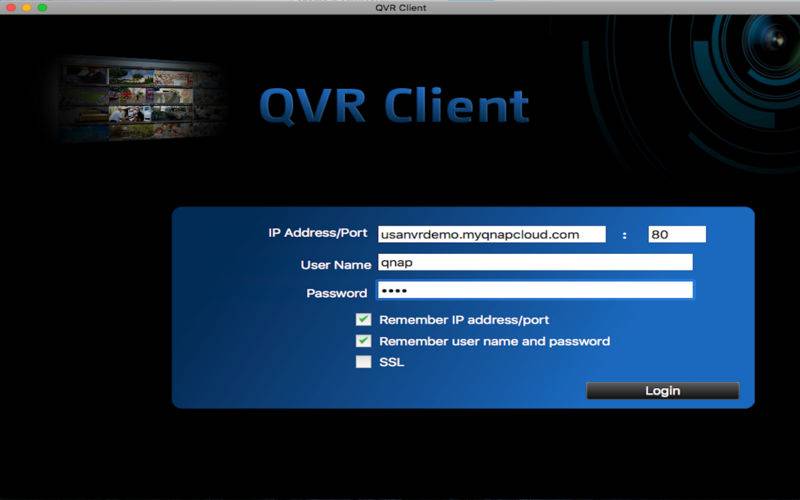Enable the SSL checkbox

point(363,362)
